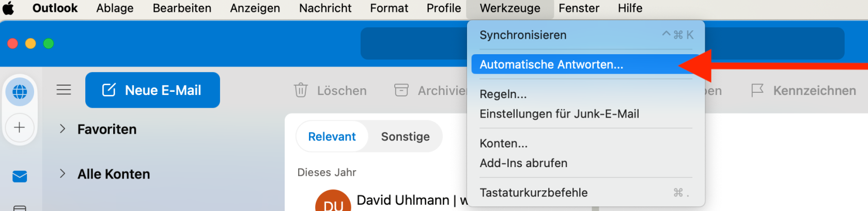Click the plus icon to add account
Screen dimensions: 868x211
coord(20,127)
